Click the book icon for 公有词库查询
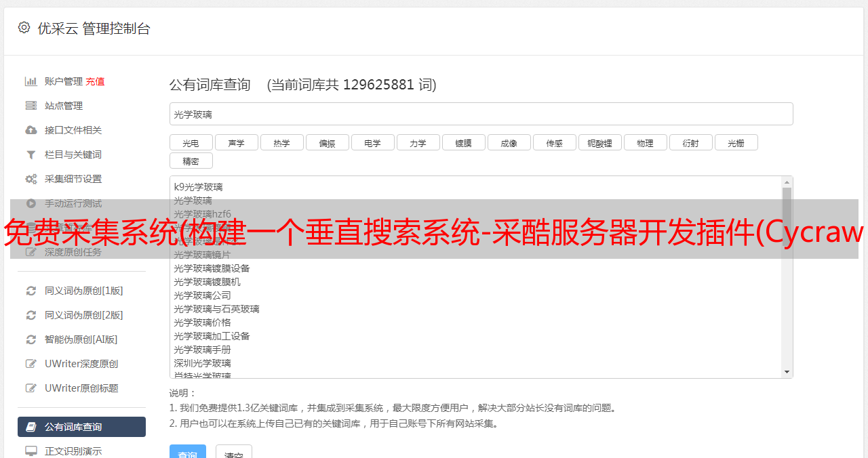The height and width of the screenshot is (458, 868). [x=31, y=427]
